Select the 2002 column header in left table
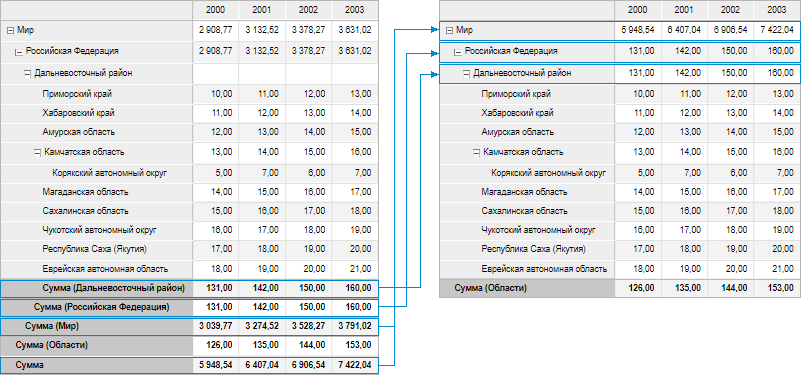Viewport: 801px width, 375px height. tap(309, 10)
